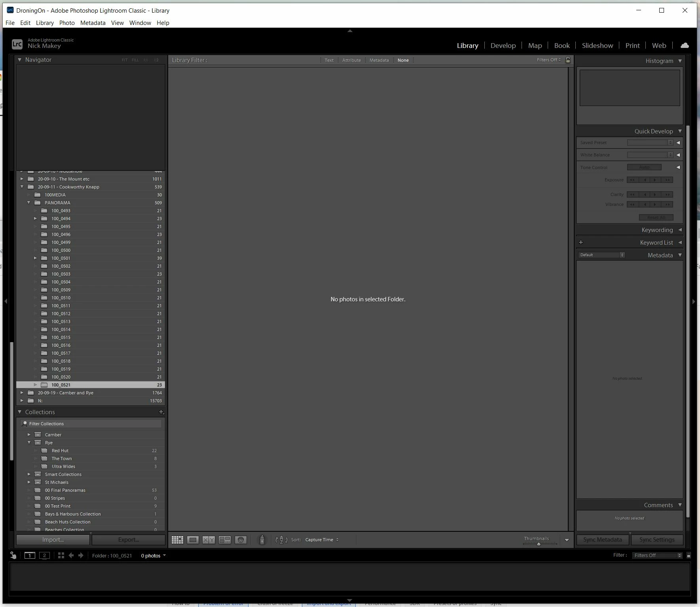Select the Painter spray can tool
700x607 pixels.
tap(262, 540)
